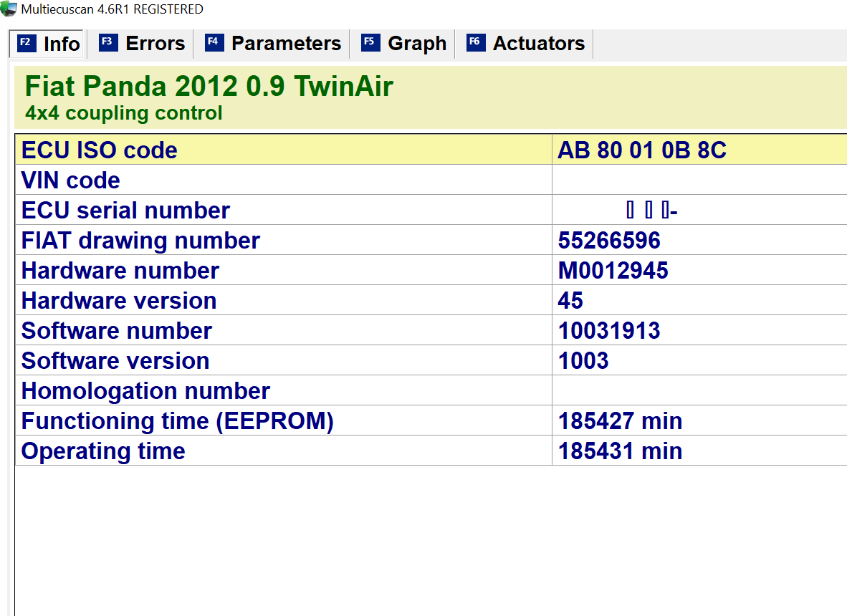
Task: Click the 4x4 coupling control subtitle
Action: point(123,113)
